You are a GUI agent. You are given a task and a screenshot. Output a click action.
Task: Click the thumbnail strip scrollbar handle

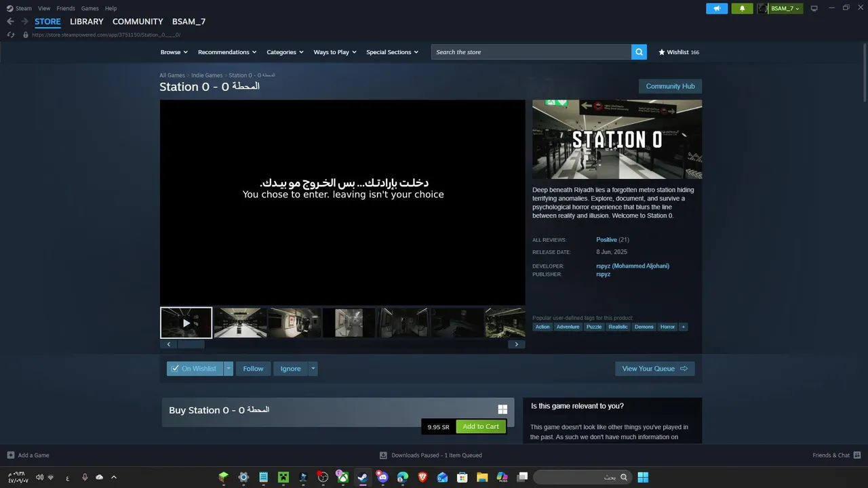pyautogui.click(x=191, y=344)
